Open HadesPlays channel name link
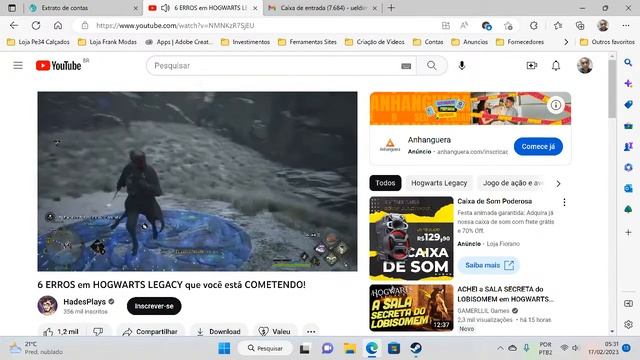This screenshot has width=640, height=360. point(84,302)
